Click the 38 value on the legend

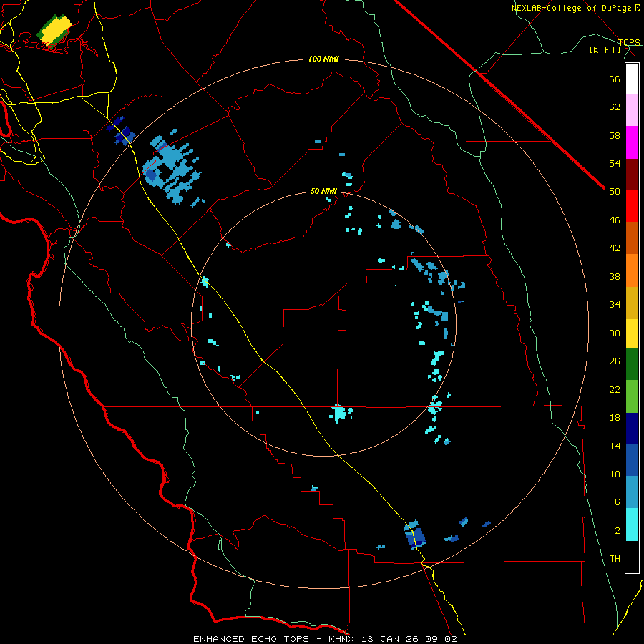(x=615, y=276)
